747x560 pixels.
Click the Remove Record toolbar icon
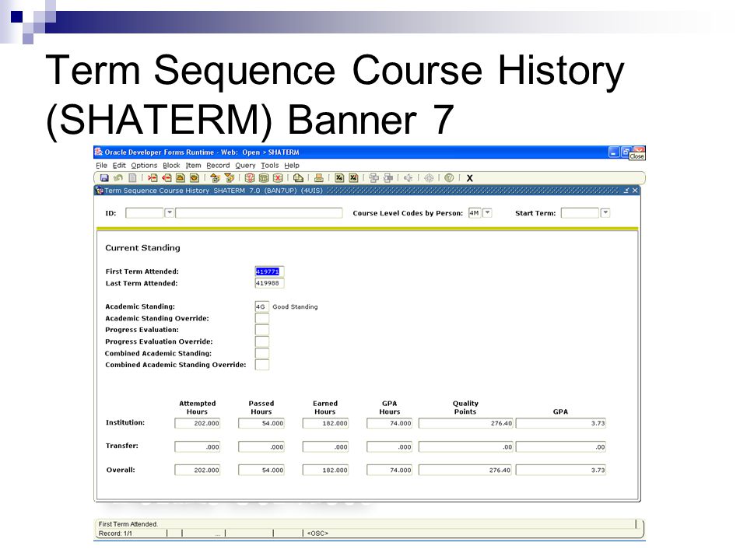(167, 178)
